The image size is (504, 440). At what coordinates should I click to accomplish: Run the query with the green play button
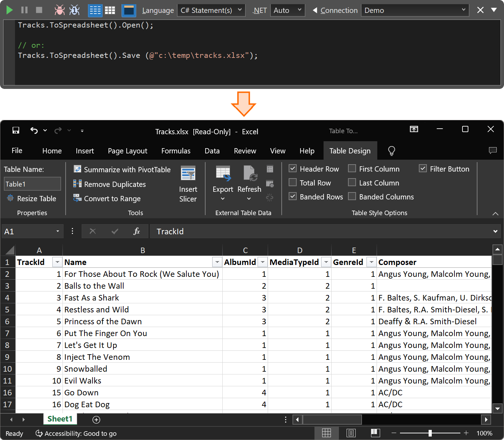[x=10, y=10]
